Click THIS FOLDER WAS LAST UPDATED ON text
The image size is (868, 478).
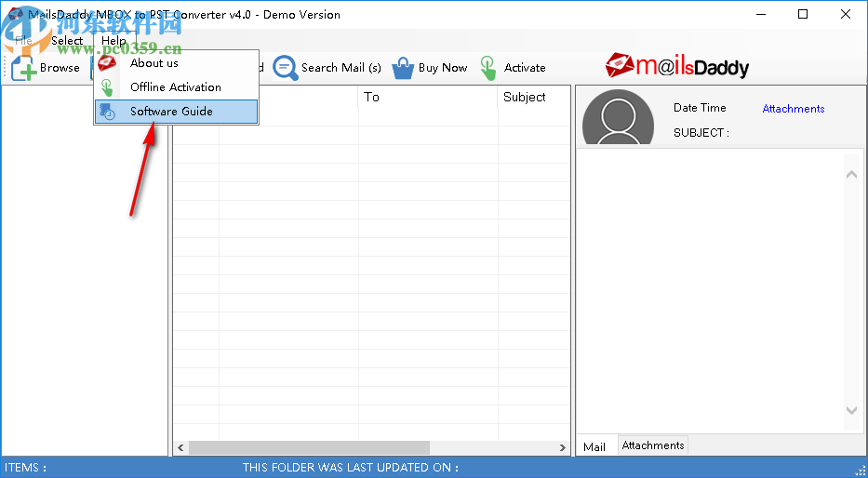351,468
